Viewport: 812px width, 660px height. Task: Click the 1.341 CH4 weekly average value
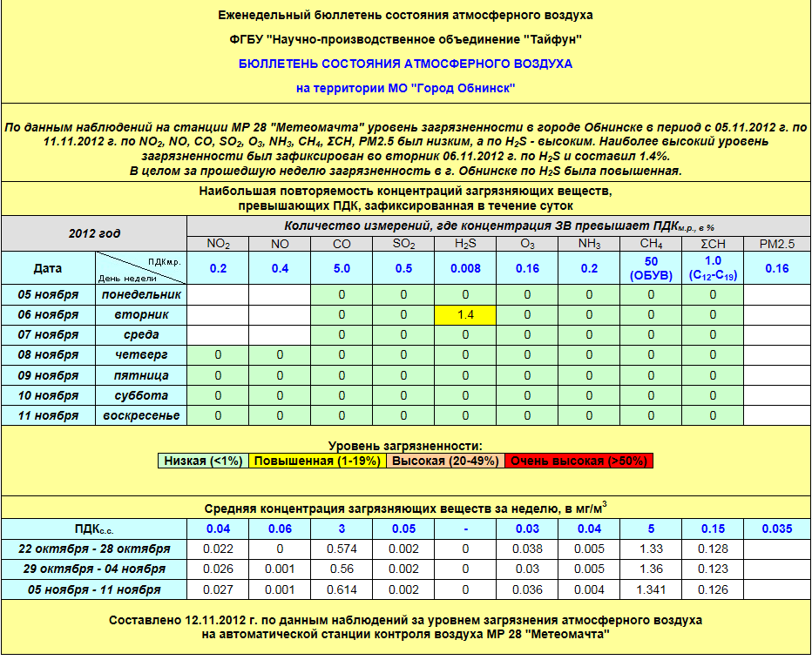(x=651, y=589)
